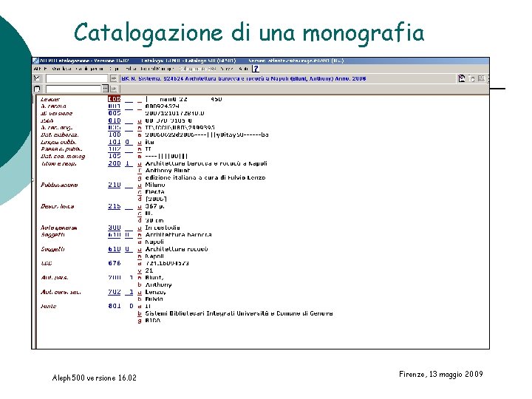Select the highlighted LDR tag in the Leader row
The height and width of the screenshot is (399, 532).
click(x=115, y=99)
